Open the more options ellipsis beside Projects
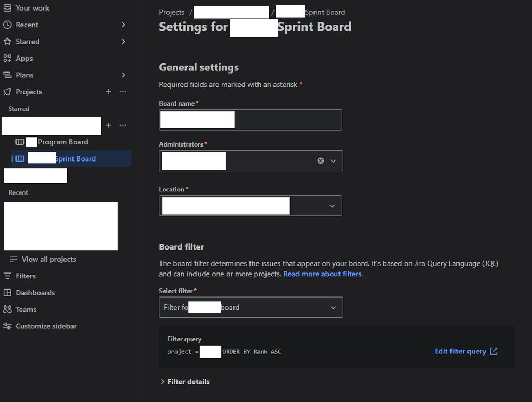 123,92
